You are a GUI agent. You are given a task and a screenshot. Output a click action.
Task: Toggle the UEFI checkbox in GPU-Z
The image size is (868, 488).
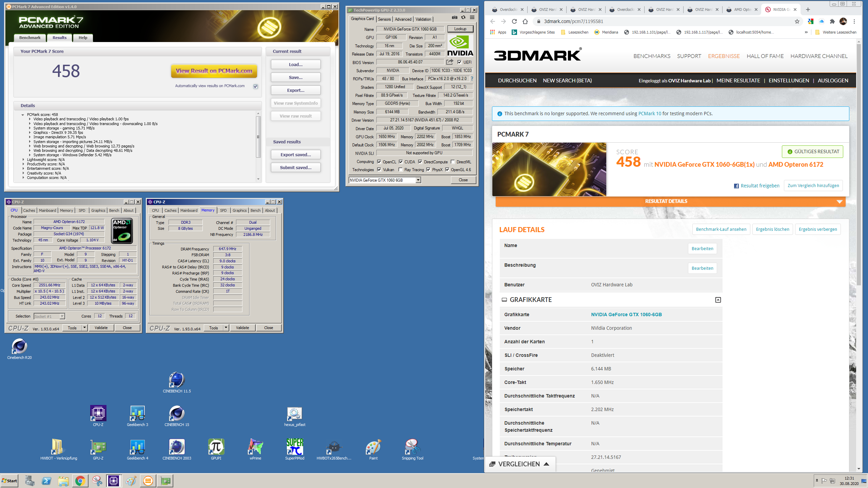coord(459,62)
